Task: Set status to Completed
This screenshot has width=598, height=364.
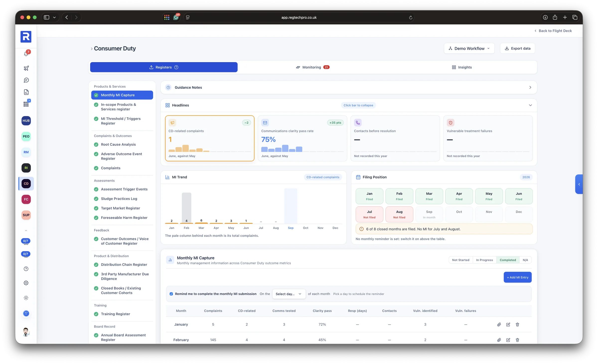Action: 508,260
